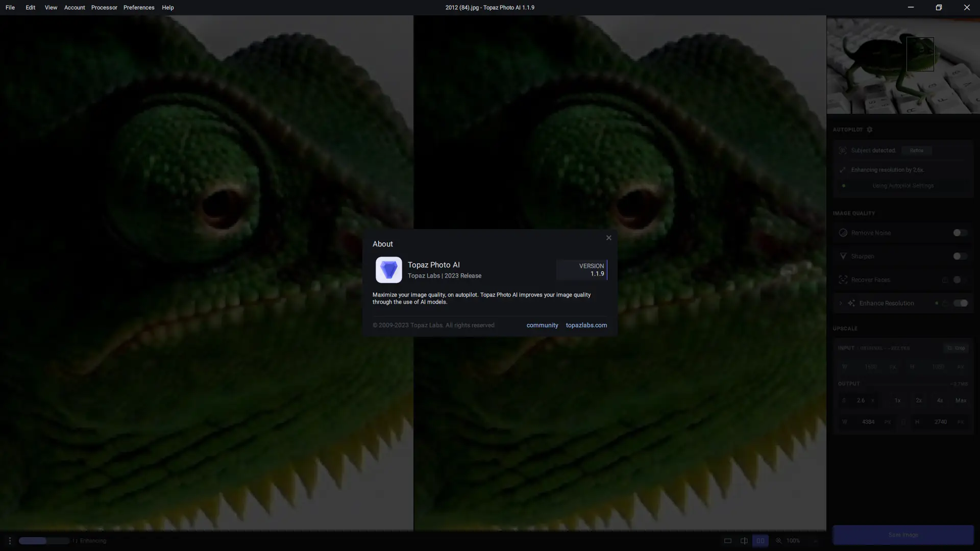
Task: Expand the Enhance Resolution section
Action: coord(841,303)
